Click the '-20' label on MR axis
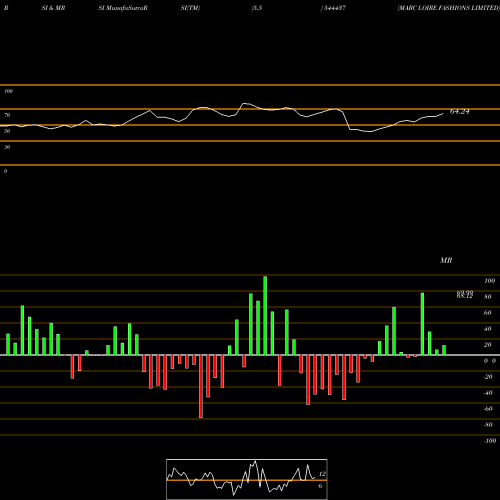Image resolution: width=500 pixels, height=500 pixels. [x=488, y=377]
